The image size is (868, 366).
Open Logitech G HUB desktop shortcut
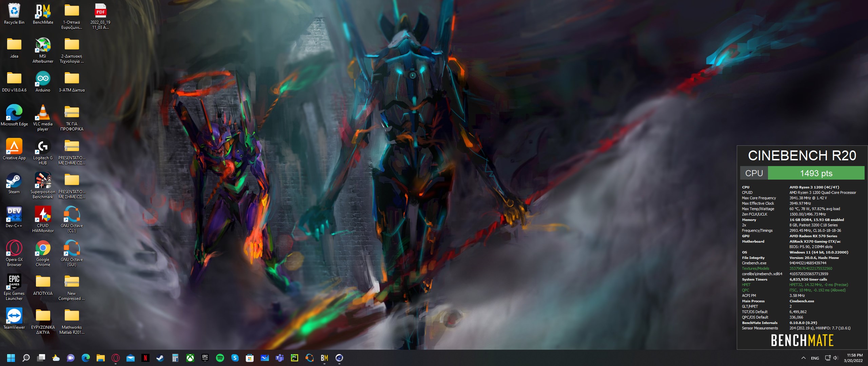43,151
